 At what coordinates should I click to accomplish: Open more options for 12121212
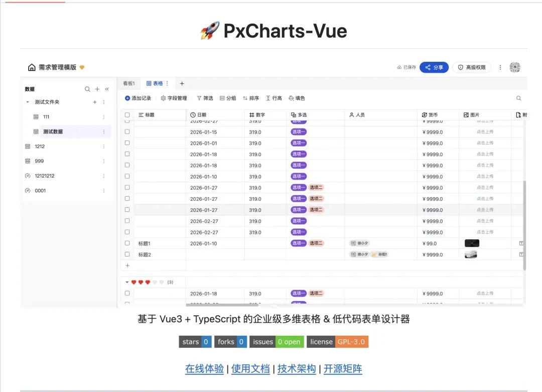(104, 176)
